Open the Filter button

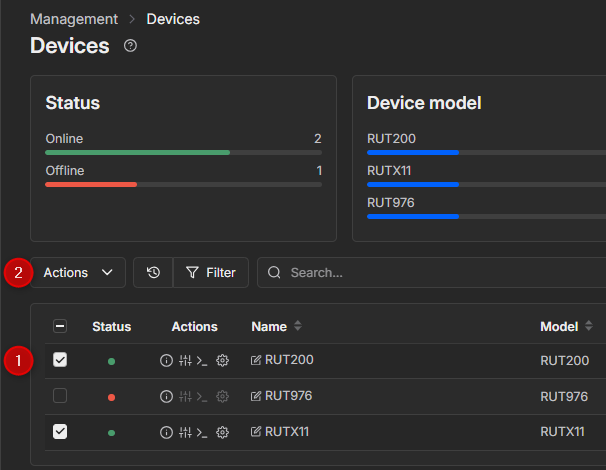(211, 272)
